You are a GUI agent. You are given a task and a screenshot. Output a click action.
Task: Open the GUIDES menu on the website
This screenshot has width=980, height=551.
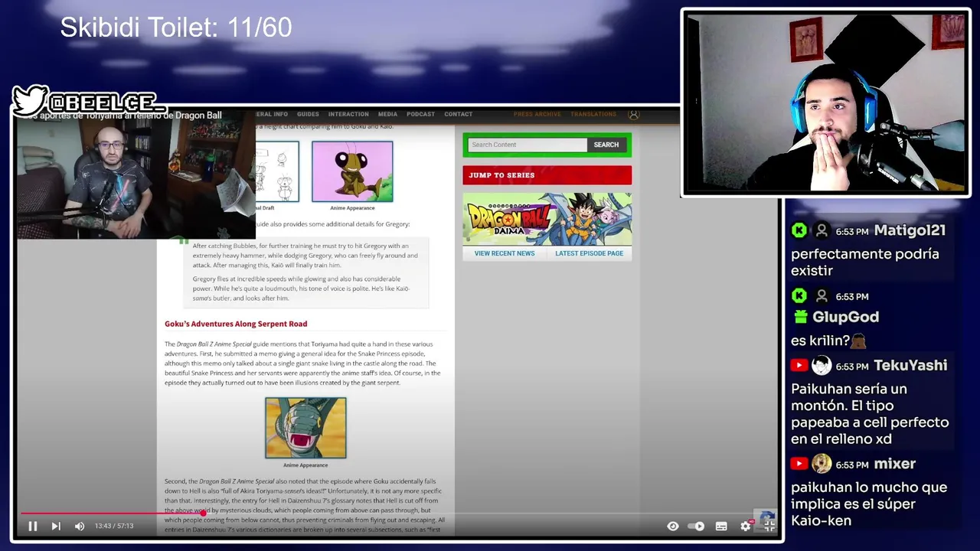pyautogui.click(x=308, y=114)
